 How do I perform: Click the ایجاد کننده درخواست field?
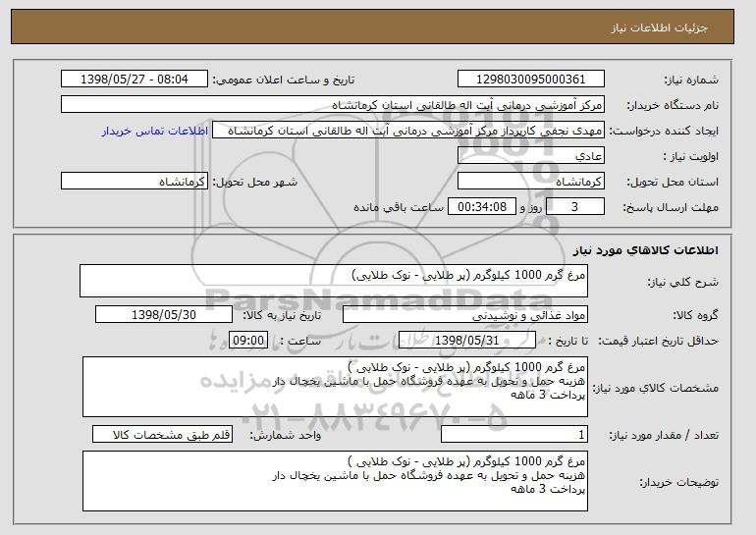408,131
